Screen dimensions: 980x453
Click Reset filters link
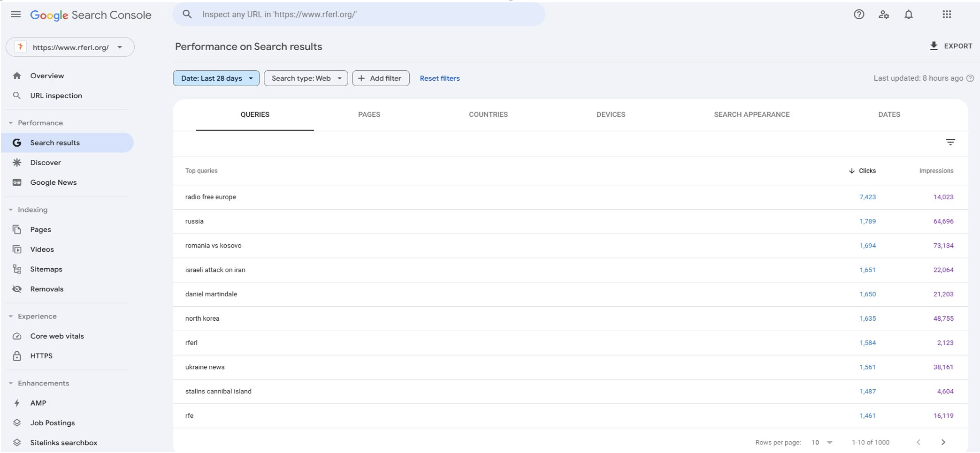click(x=439, y=78)
